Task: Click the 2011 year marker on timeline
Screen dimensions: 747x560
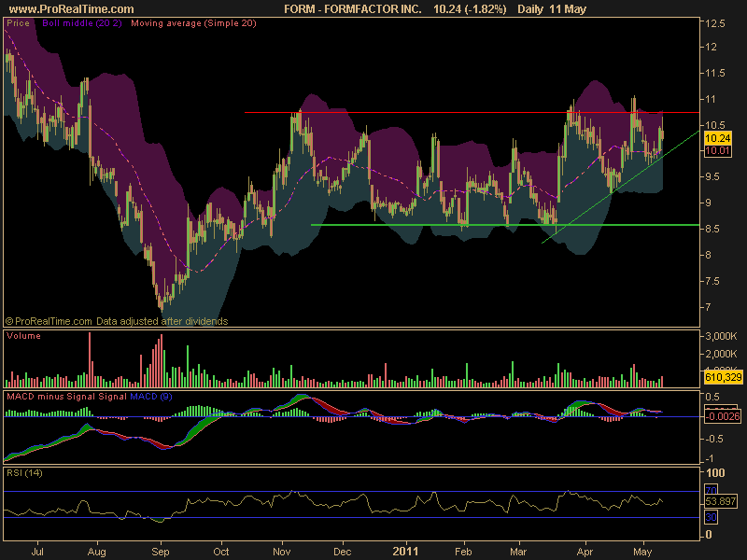Action: pyautogui.click(x=405, y=552)
